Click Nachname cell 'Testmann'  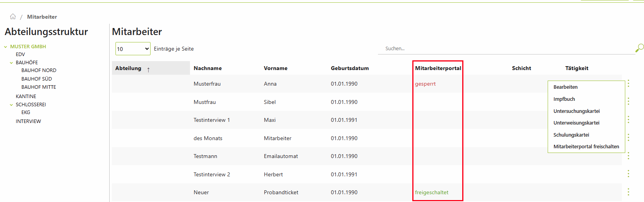[x=205, y=156]
